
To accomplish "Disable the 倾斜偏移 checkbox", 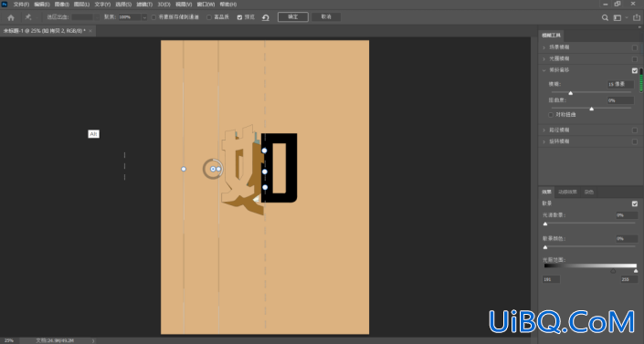I will pos(635,70).
